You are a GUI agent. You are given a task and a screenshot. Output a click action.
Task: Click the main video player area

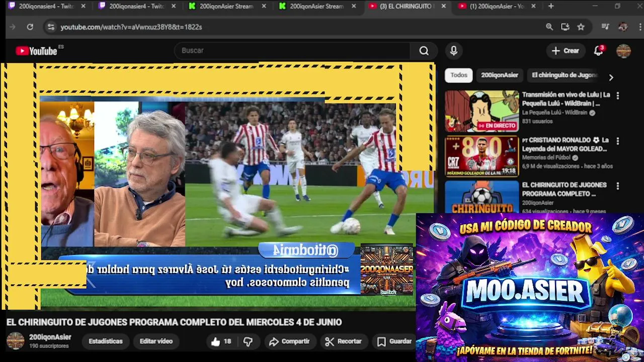(218, 186)
